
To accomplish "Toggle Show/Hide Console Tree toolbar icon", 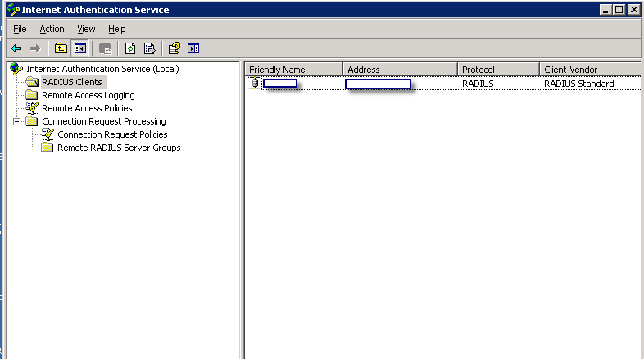I will coord(80,48).
